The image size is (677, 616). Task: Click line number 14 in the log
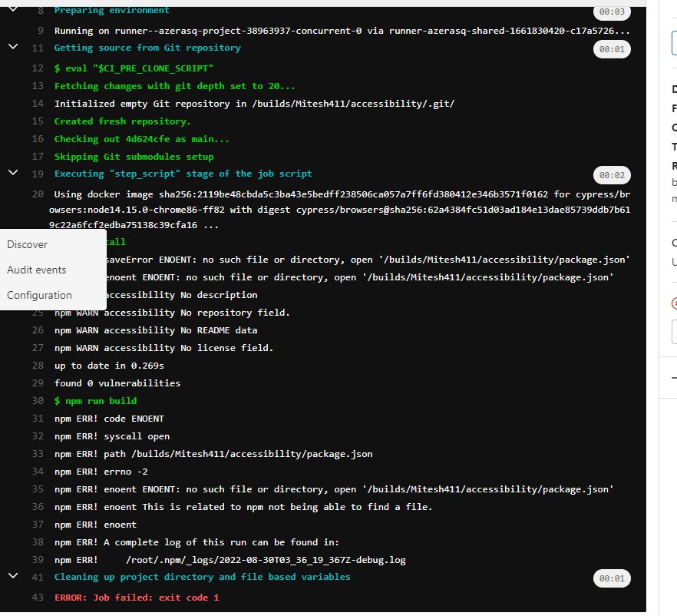pos(38,104)
